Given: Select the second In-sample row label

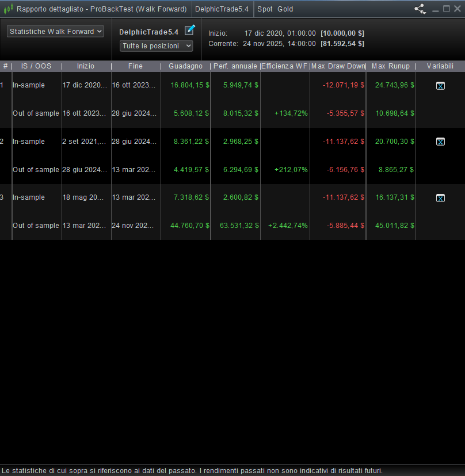Looking at the screenshot, I should (29, 142).
